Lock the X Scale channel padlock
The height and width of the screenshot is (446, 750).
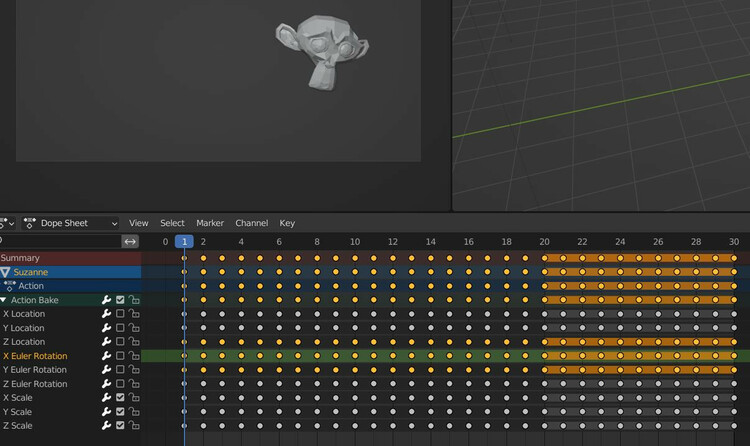click(x=134, y=398)
